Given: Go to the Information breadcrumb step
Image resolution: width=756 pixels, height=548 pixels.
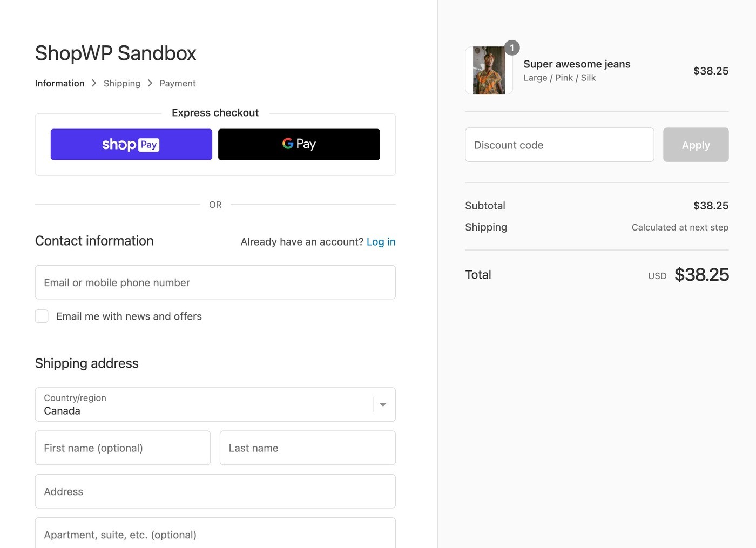Looking at the screenshot, I should coord(60,83).
